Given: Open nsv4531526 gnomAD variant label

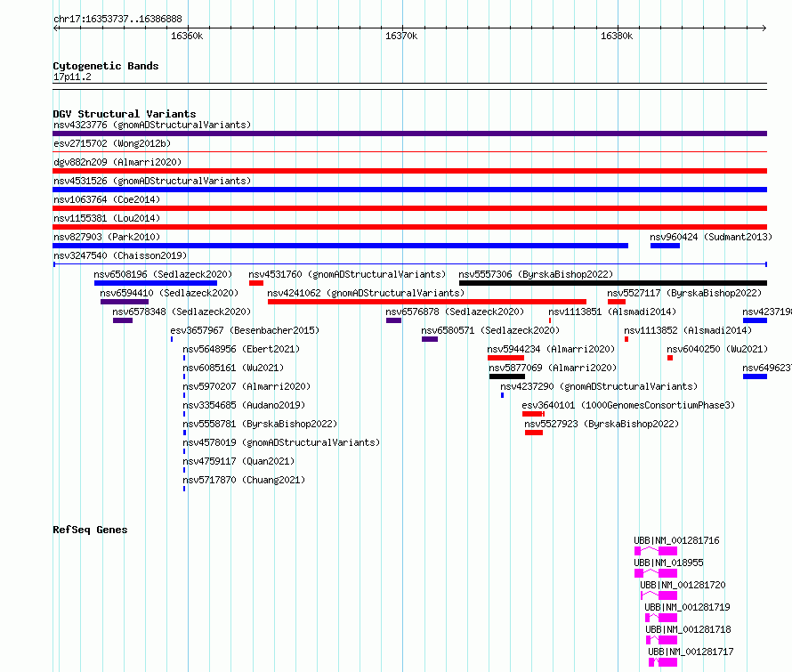Looking at the screenshot, I should click(x=152, y=181).
